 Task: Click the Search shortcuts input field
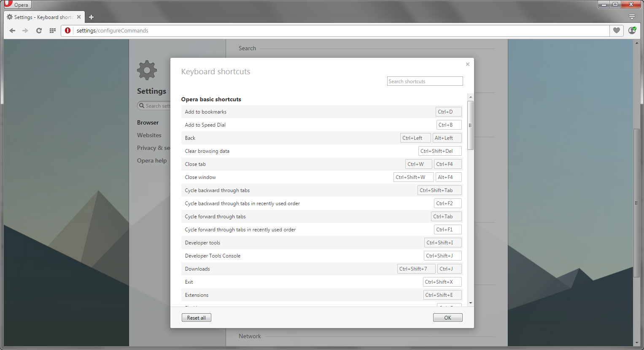[x=425, y=81]
